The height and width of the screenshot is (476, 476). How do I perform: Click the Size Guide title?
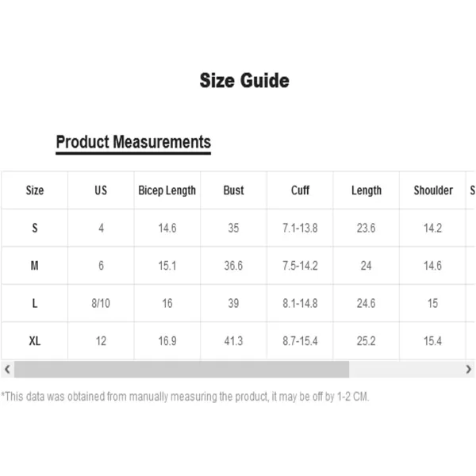click(x=244, y=81)
